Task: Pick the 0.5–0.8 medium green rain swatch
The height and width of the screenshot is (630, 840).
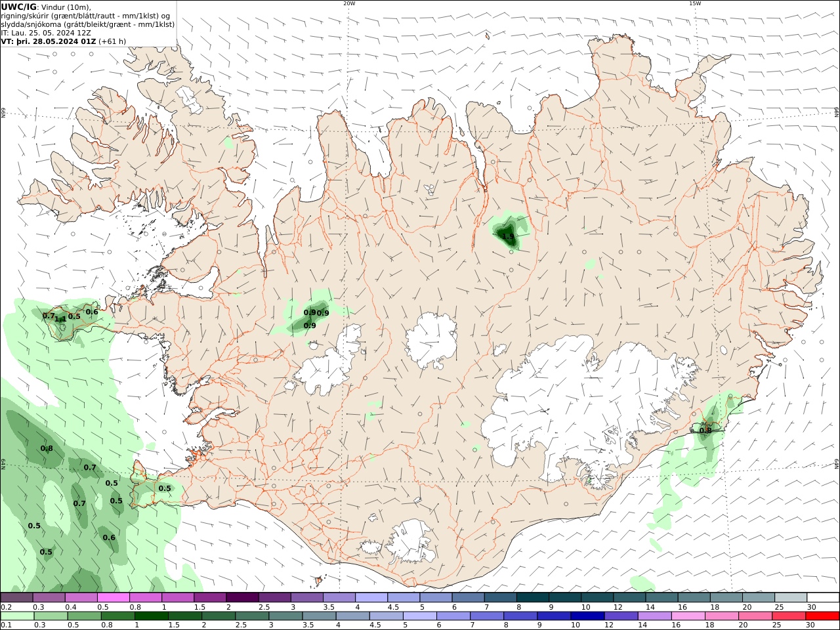Action: tap(84, 616)
